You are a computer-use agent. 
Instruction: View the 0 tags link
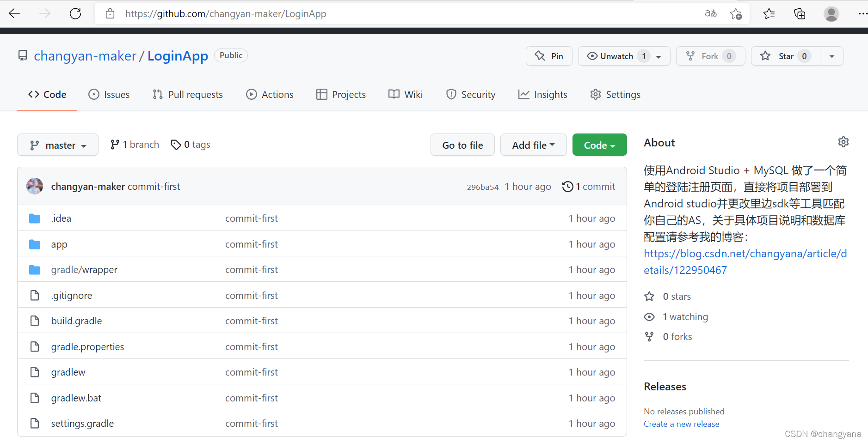tap(191, 145)
